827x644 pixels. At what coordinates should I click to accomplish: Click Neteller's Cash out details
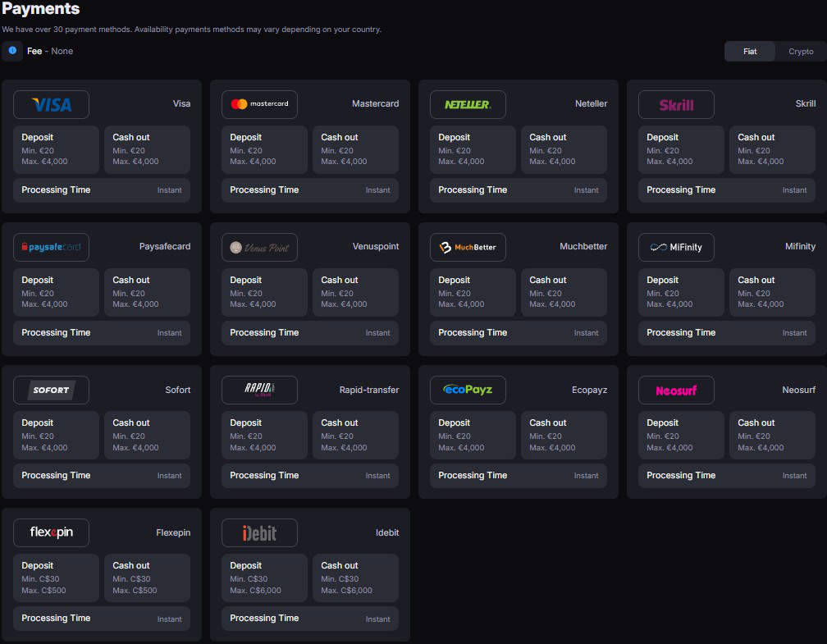[564, 149]
